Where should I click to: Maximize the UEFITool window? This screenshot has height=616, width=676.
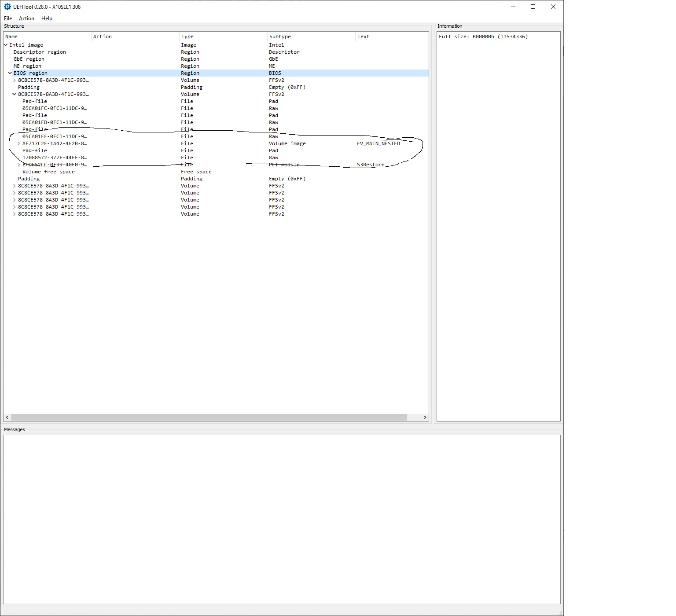[x=533, y=7]
